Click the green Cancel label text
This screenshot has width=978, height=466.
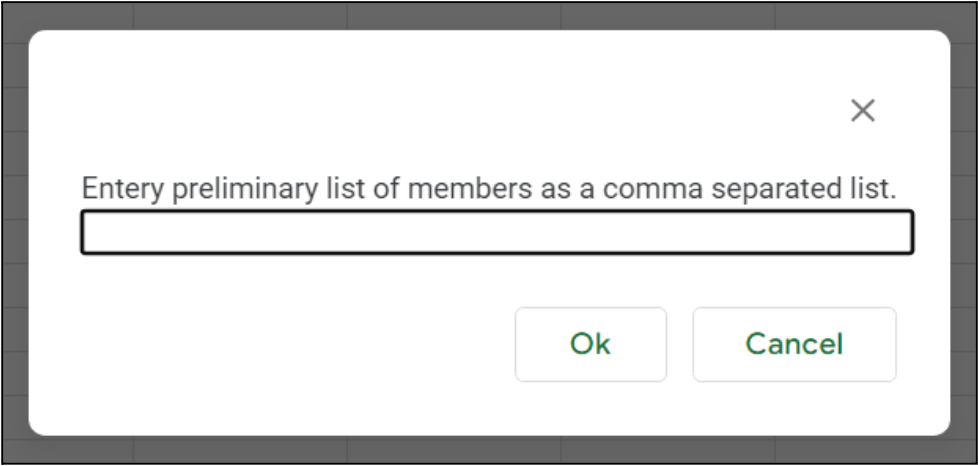pyautogui.click(x=794, y=344)
